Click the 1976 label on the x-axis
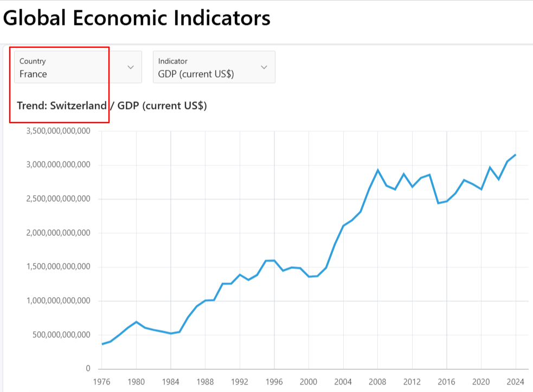 point(102,382)
